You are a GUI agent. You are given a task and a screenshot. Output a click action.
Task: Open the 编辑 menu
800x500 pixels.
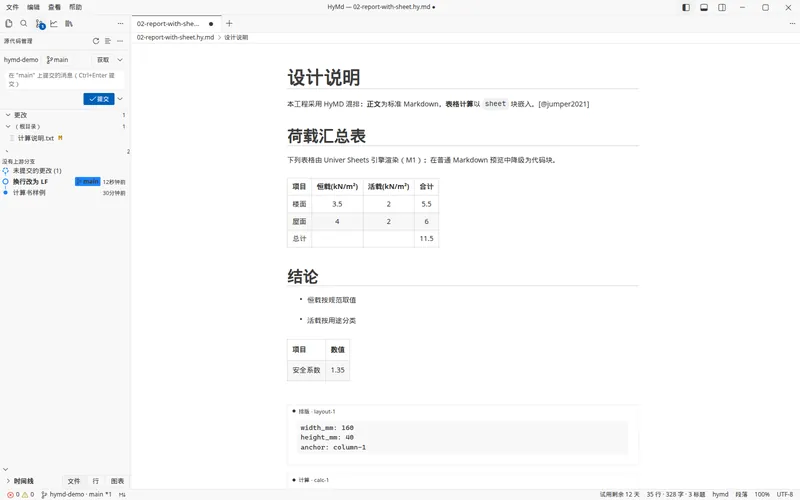(x=33, y=7)
